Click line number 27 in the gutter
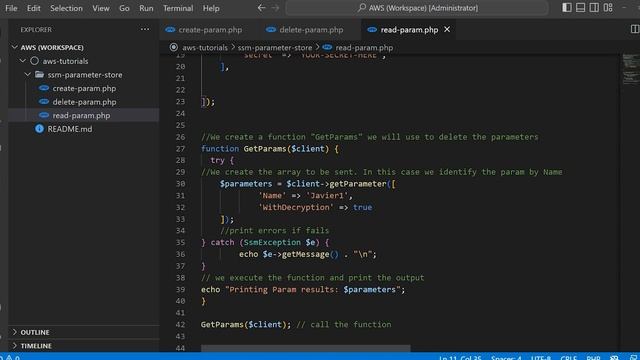 tap(180, 149)
